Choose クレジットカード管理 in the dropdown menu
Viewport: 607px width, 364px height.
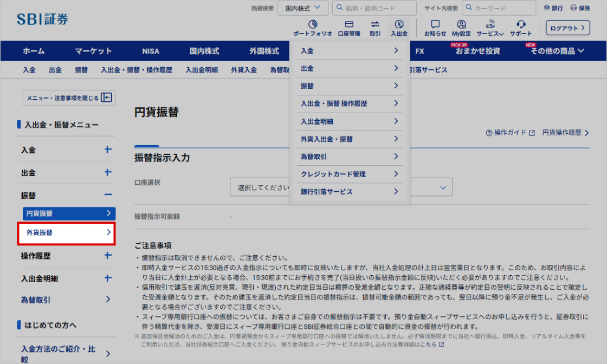point(350,174)
